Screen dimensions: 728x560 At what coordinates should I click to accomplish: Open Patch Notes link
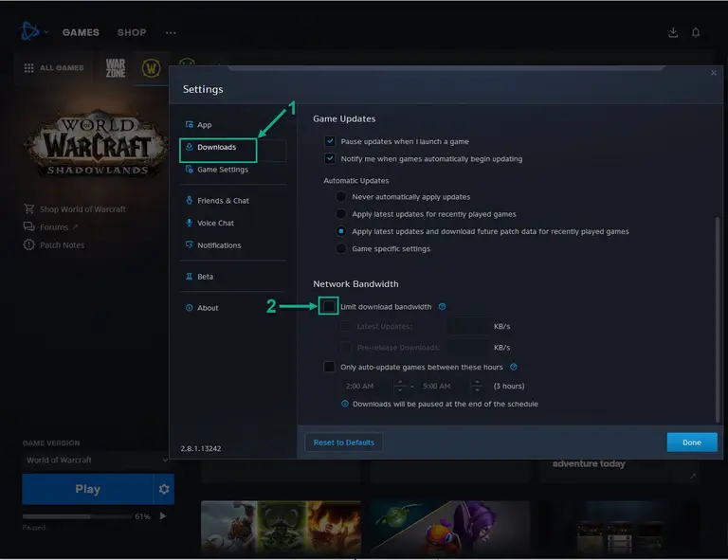pyautogui.click(x=63, y=245)
